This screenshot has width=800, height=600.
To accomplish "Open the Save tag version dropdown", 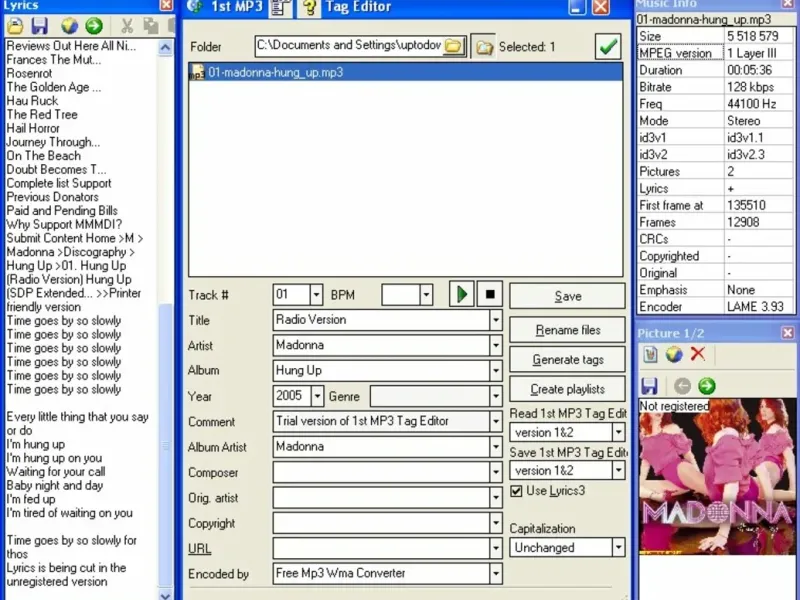I will [618, 470].
